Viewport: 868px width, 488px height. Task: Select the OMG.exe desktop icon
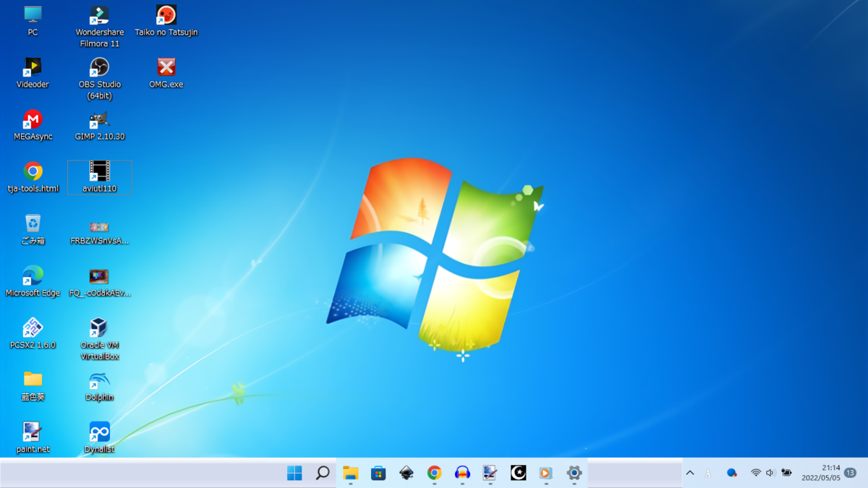(166, 73)
